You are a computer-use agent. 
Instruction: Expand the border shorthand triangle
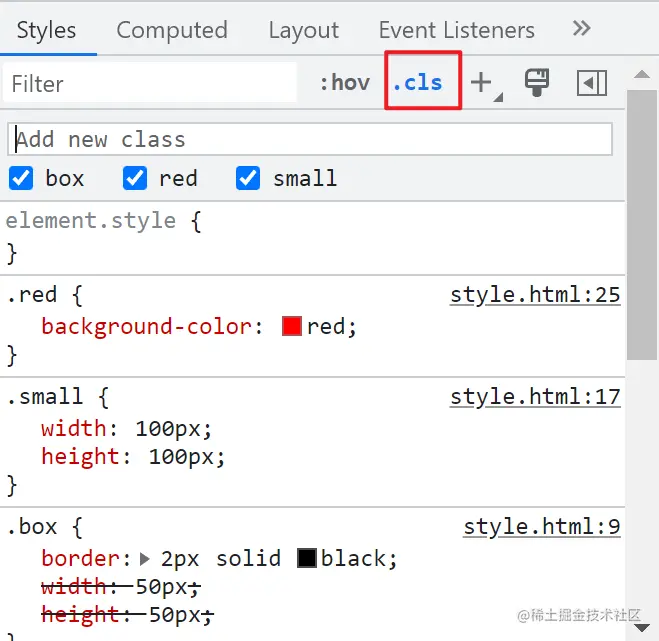(x=144, y=559)
